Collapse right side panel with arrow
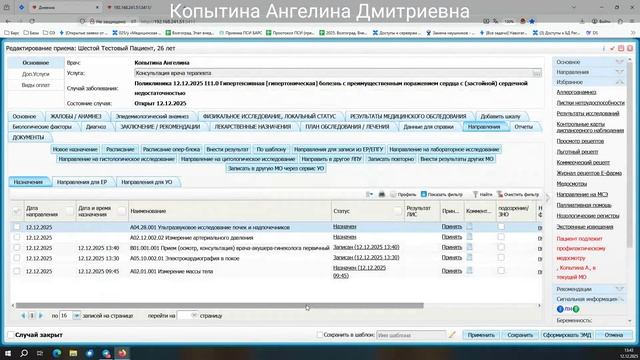Image resolution: width=640 pixels, height=360 pixels. point(548,198)
